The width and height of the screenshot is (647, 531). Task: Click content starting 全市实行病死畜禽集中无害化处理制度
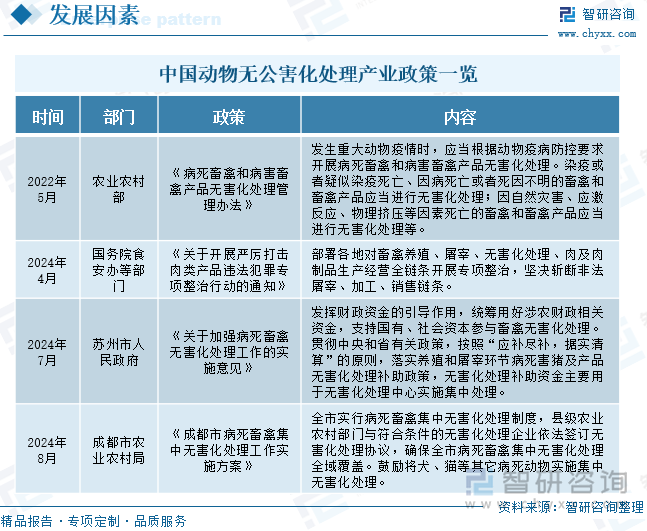(x=458, y=450)
